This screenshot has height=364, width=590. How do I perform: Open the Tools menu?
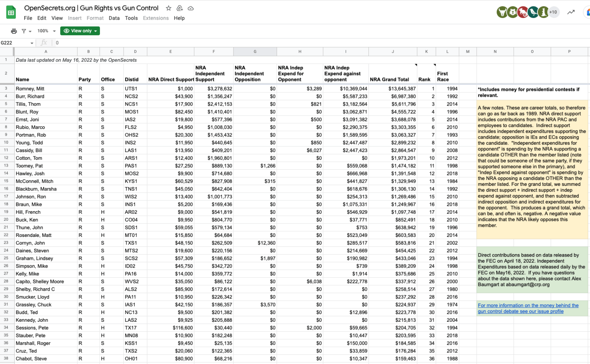tap(131, 18)
